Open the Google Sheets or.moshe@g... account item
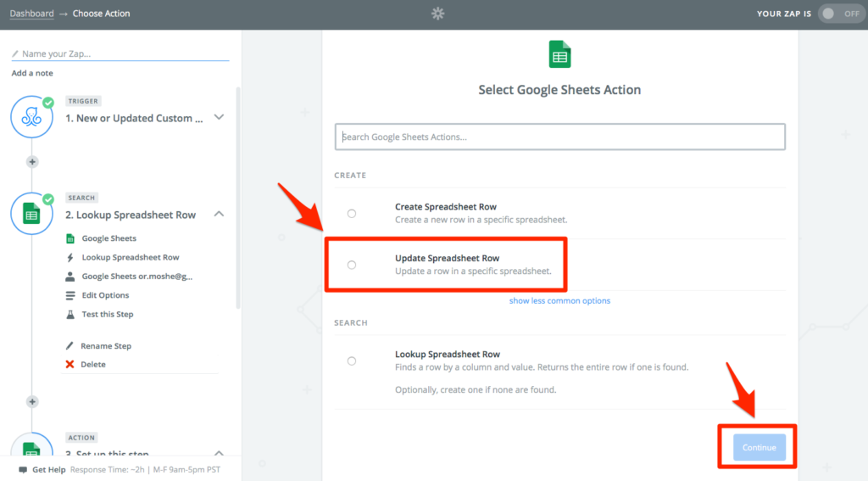This screenshot has width=868, height=481. [137, 276]
